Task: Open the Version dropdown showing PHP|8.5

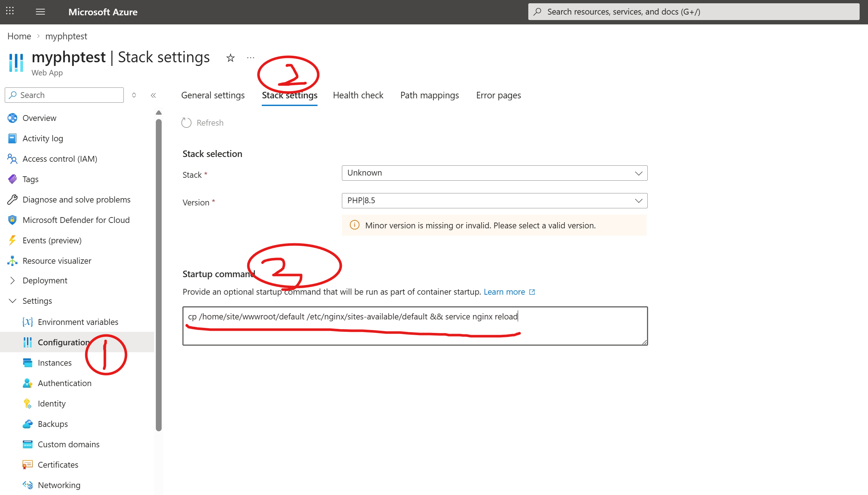Action: tap(494, 201)
